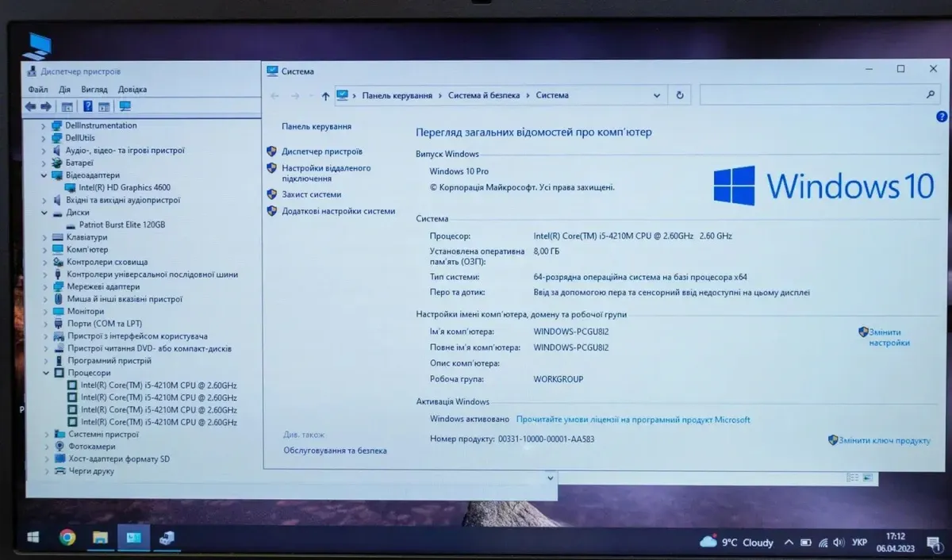Collapse the Процесори tree node
The width and height of the screenshot is (952, 560).
coord(45,373)
